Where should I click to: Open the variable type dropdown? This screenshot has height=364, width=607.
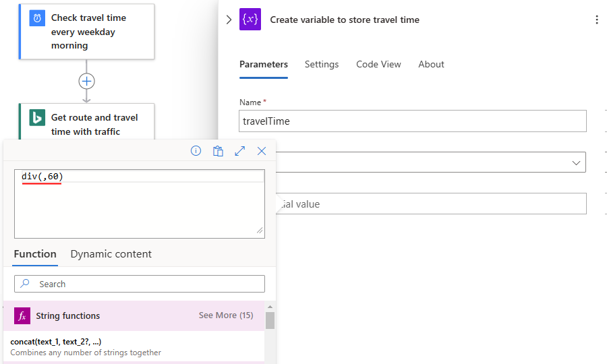(577, 162)
